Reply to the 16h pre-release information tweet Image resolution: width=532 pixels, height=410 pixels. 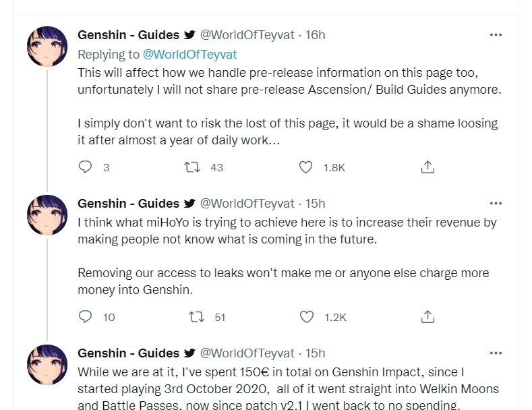(x=85, y=167)
